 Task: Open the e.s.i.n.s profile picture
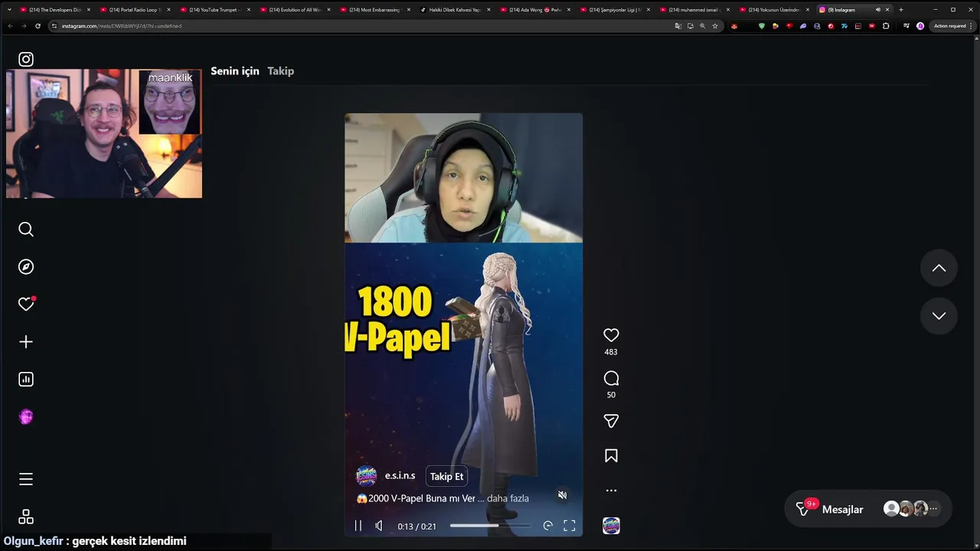367,476
